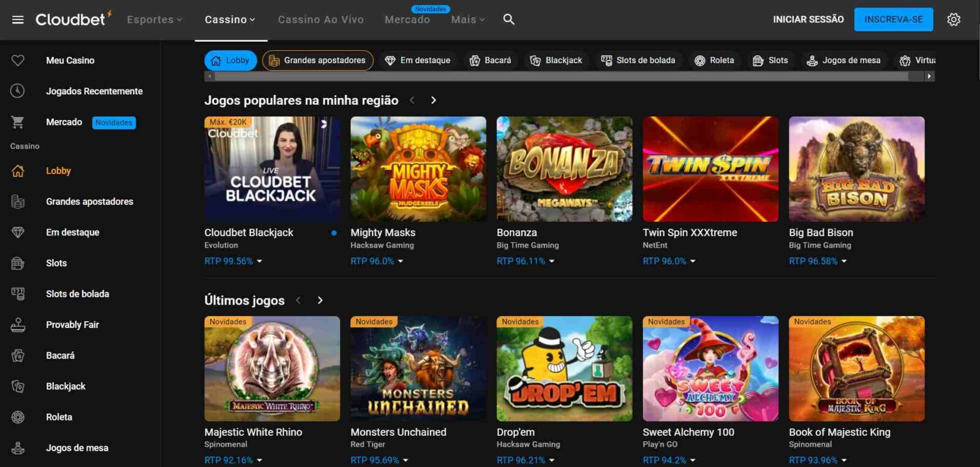This screenshot has height=467, width=980.
Task: Expand the Cassino dropdown menu
Action: (230, 20)
